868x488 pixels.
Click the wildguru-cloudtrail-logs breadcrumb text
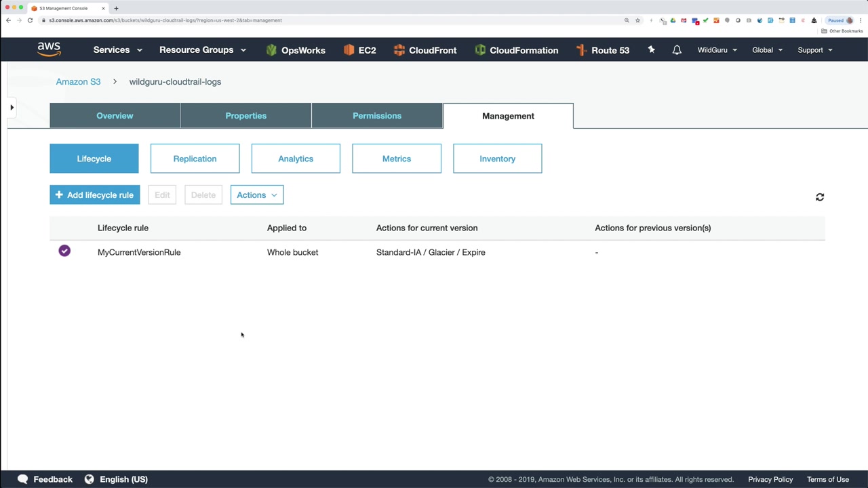(175, 82)
